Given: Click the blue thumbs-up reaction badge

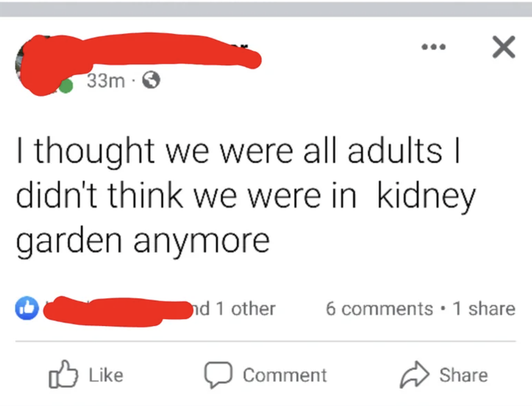Looking at the screenshot, I should pyautogui.click(x=26, y=308).
